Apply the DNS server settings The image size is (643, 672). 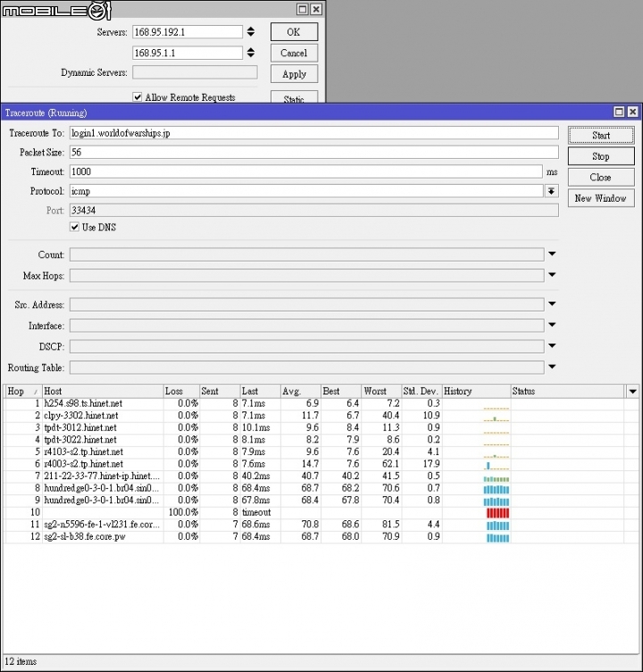(x=294, y=74)
